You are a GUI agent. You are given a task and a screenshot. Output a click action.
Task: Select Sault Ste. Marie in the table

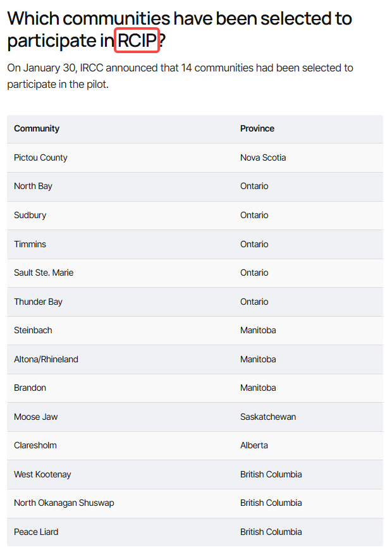click(44, 273)
